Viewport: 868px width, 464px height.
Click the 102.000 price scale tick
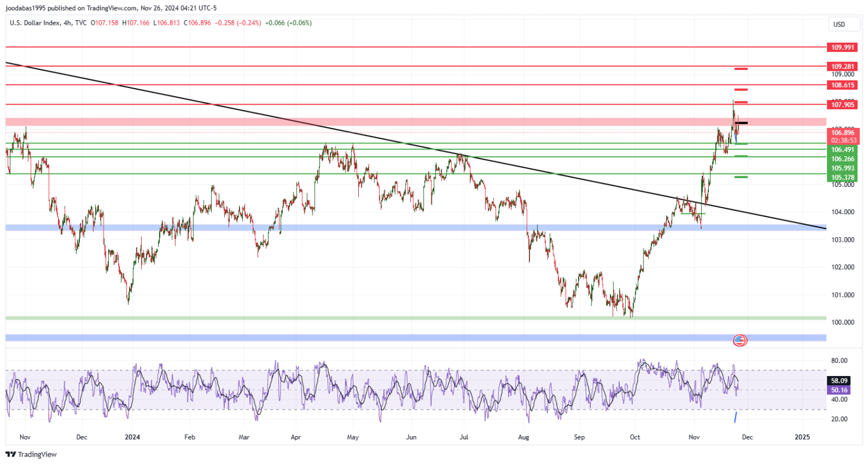click(x=843, y=267)
